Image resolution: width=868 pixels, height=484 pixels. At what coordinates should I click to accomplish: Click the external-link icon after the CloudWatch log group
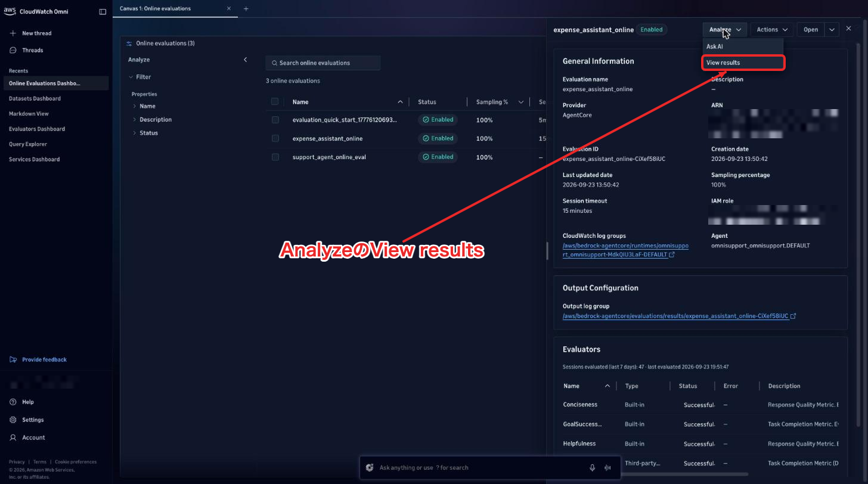(x=672, y=255)
